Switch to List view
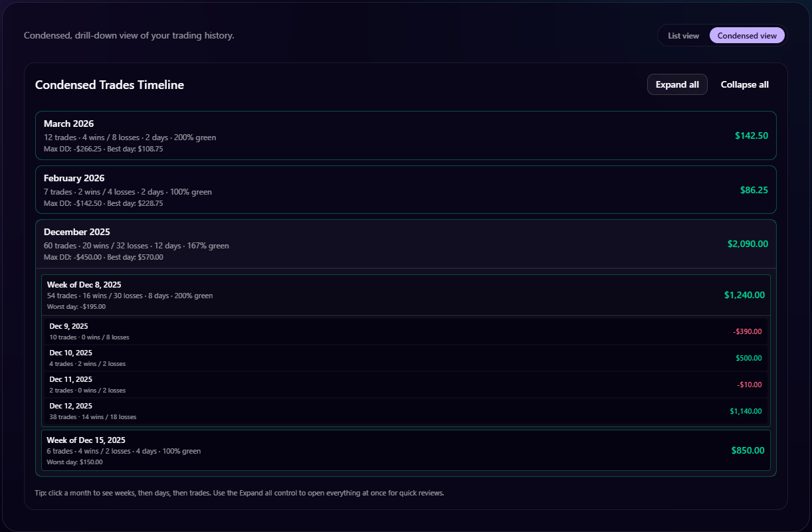 [x=683, y=35]
